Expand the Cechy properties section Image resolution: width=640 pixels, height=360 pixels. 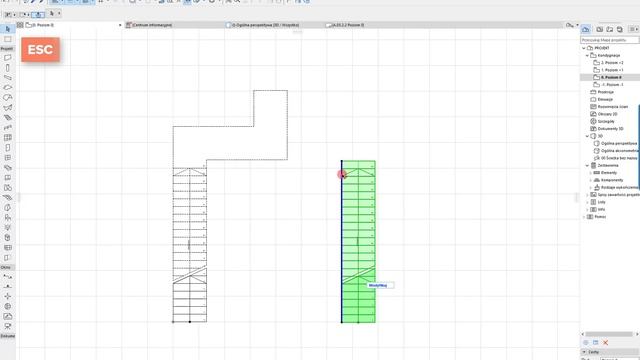584,352
